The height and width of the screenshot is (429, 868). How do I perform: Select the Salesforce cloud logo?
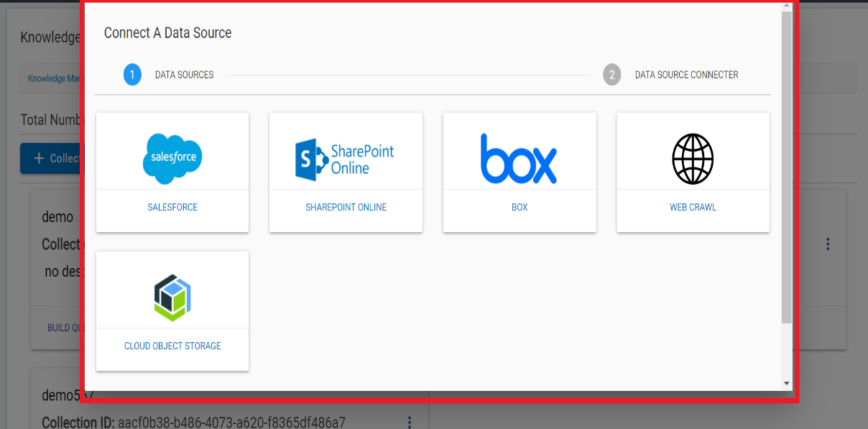coord(172,158)
